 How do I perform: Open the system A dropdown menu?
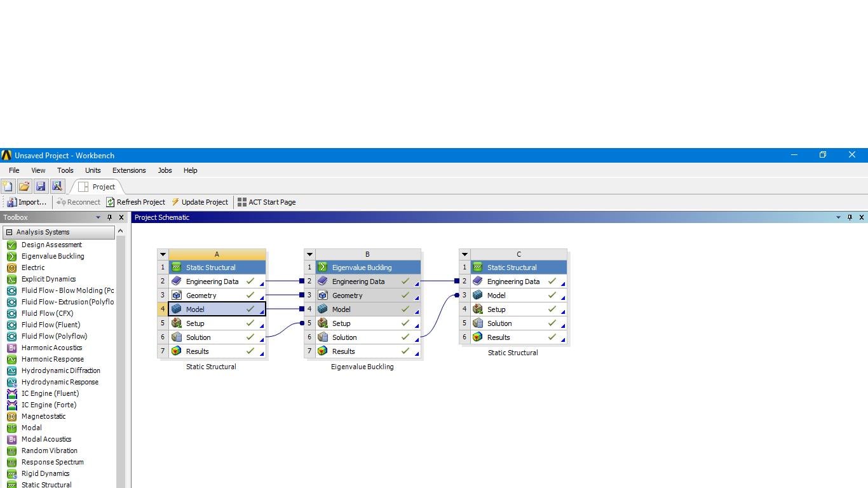[x=163, y=254]
